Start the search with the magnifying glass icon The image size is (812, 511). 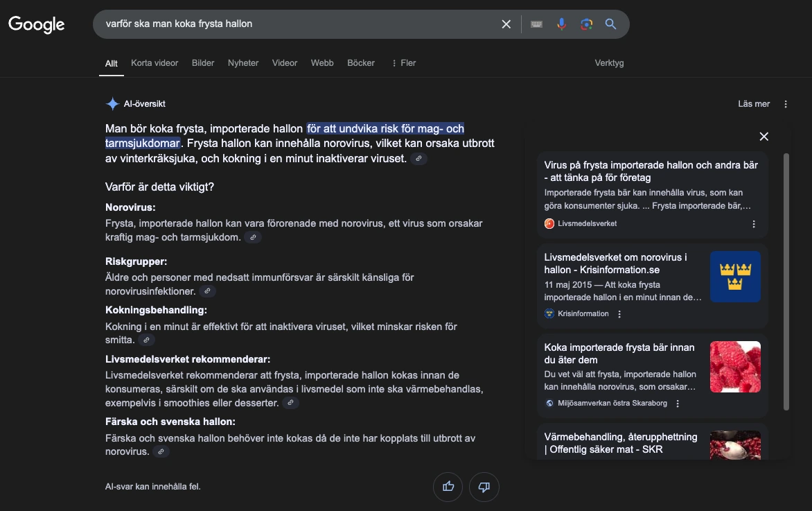point(610,24)
